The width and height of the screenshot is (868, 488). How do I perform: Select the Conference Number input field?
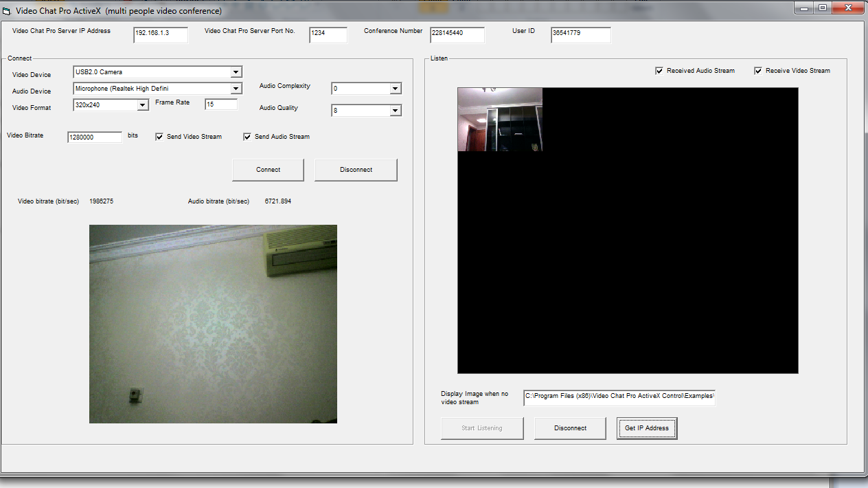[457, 35]
